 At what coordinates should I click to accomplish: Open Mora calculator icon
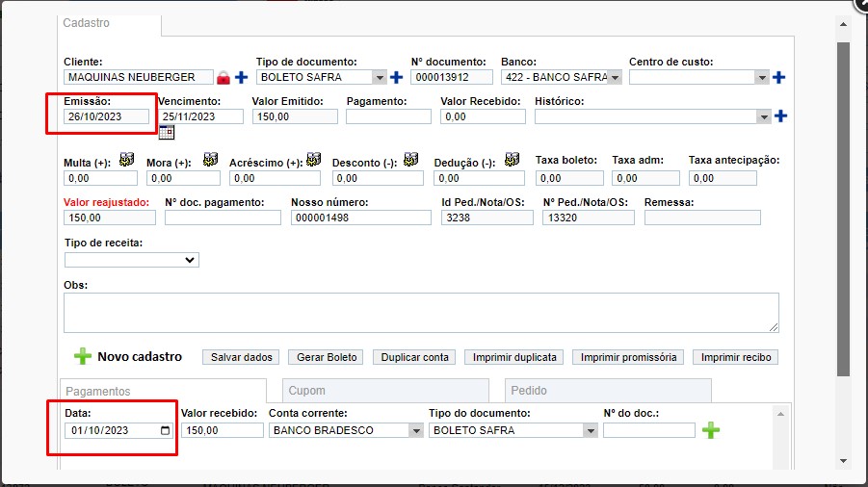210,160
